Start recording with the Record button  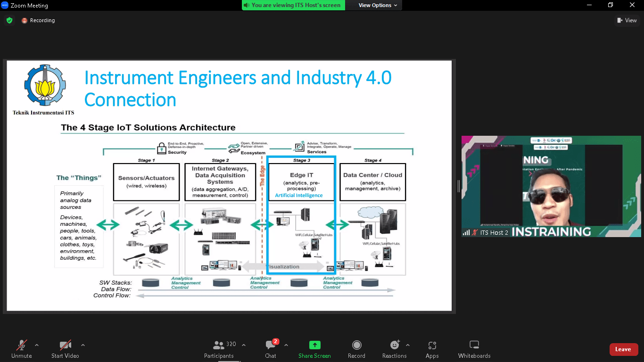[x=356, y=349]
